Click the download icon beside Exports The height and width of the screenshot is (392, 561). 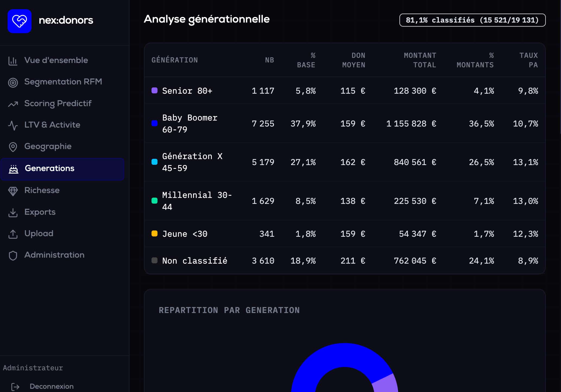13,213
